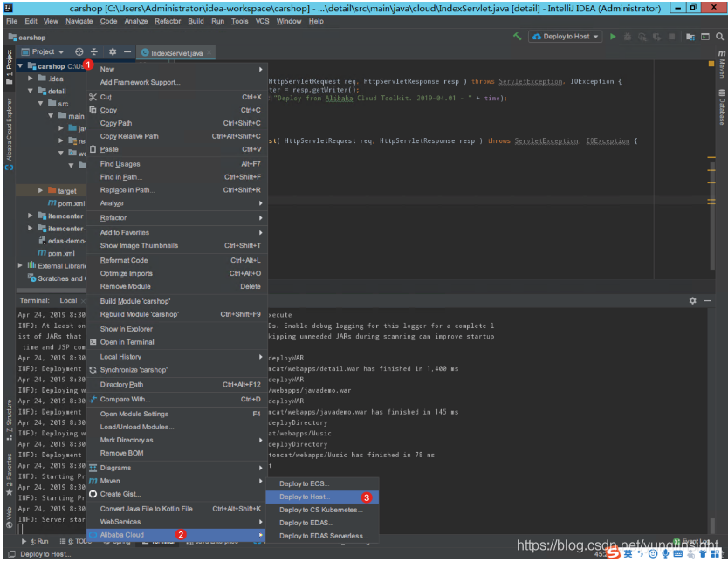Click the 4: Run bottom tool button
Screen dimensions: 728x562
tap(35, 542)
